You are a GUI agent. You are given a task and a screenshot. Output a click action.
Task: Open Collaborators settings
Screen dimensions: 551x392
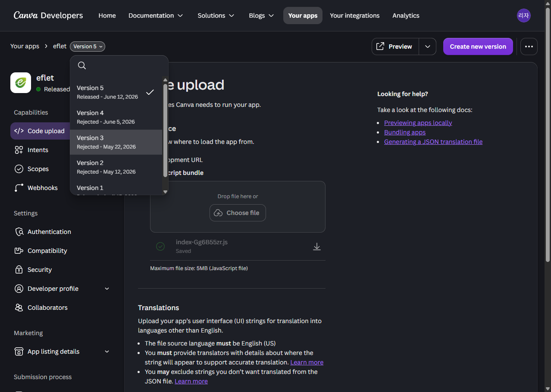(62, 308)
